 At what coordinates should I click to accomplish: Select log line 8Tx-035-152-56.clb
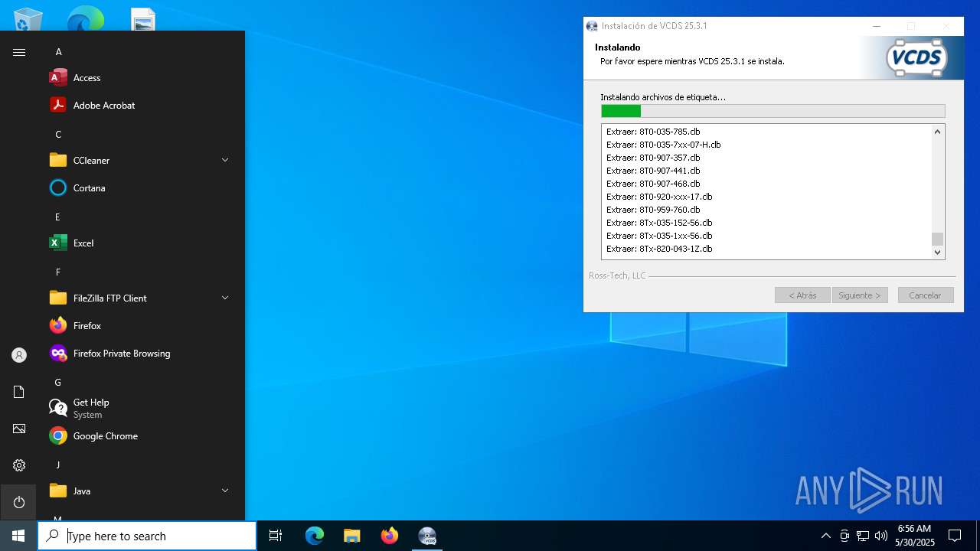click(x=659, y=223)
